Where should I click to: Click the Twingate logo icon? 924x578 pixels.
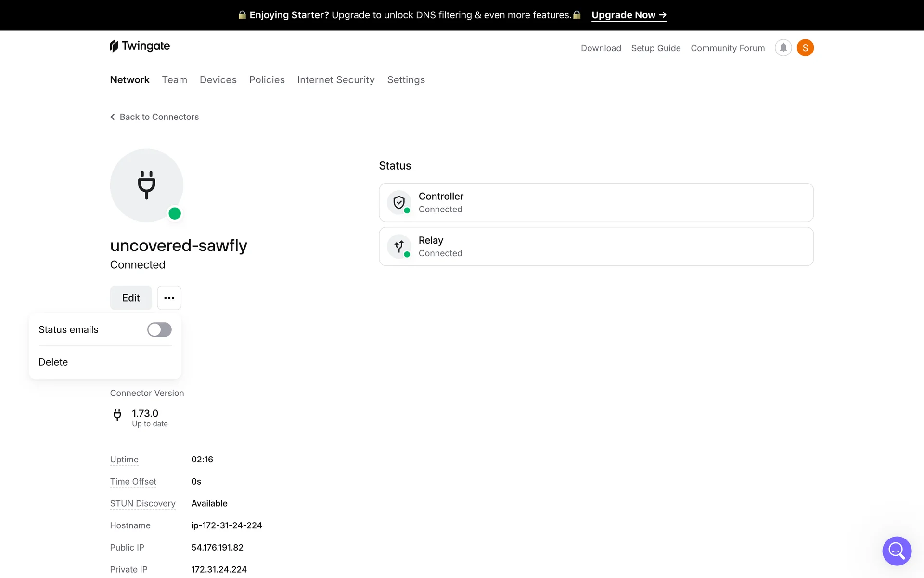pos(114,46)
